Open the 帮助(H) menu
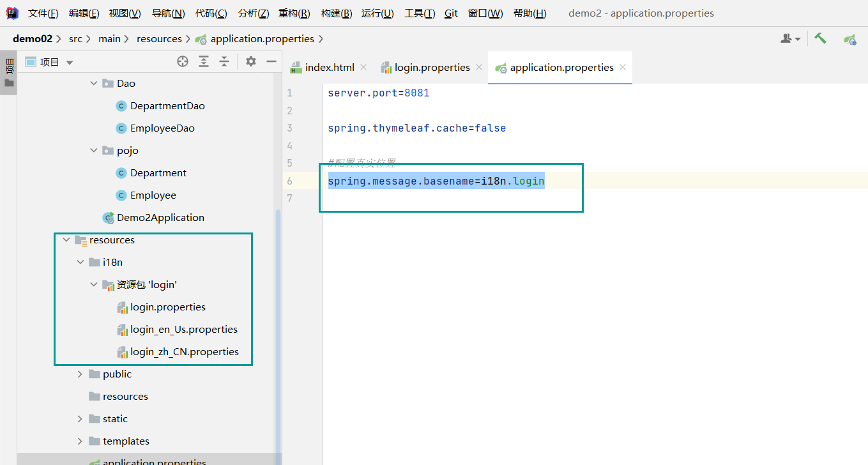The width and height of the screenshot is (868, 465). click(529, 13)
